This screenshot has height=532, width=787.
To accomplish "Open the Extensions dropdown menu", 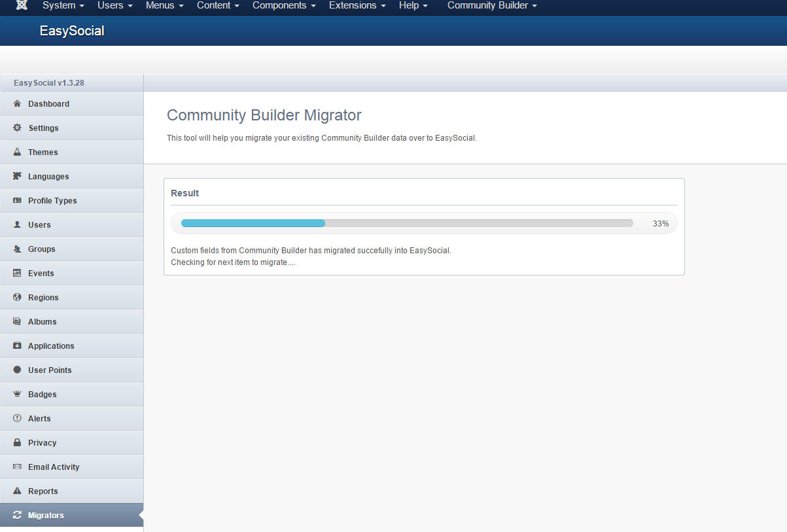I will (357, 5).
